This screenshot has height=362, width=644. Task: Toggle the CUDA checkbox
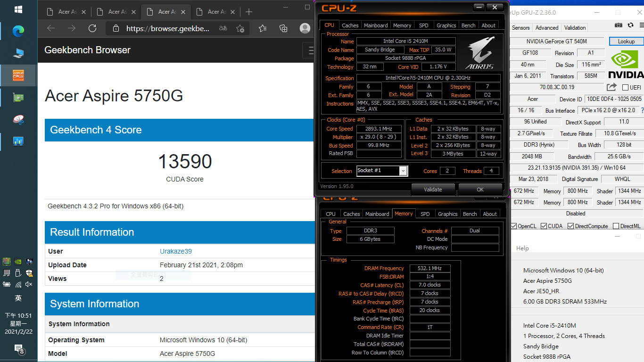coord(544,226)
